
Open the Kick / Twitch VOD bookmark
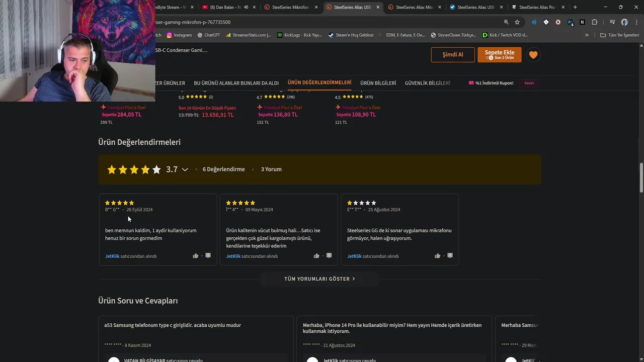click(505, 35)
